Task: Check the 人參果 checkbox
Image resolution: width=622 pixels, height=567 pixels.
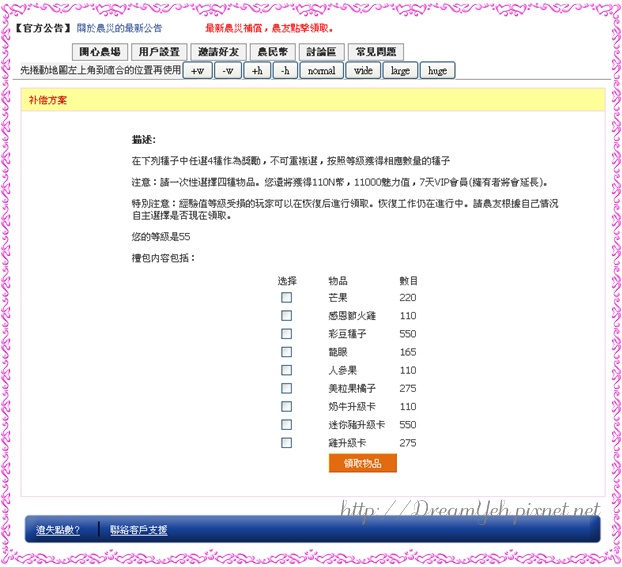Action: click(286, 370)
